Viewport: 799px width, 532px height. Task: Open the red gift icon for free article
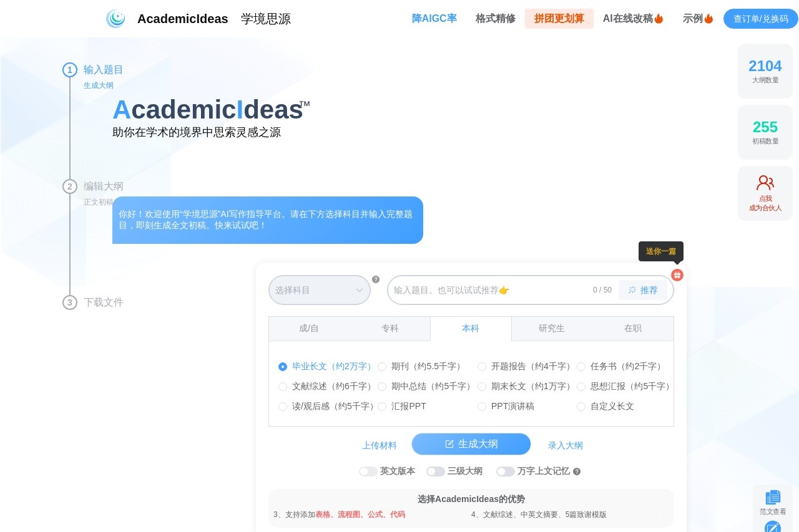pyautogui.click(x=677, y=275)
